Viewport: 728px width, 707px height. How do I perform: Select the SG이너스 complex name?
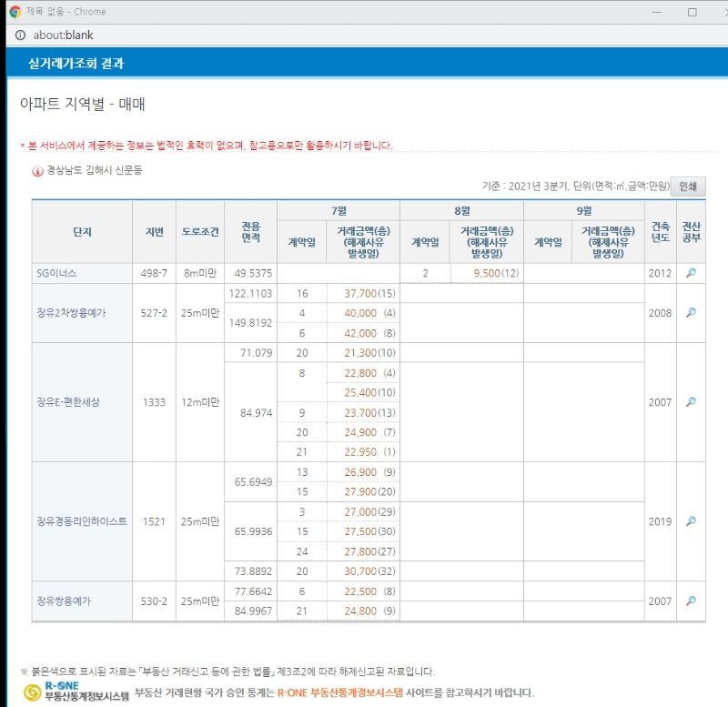coord(56,273)
